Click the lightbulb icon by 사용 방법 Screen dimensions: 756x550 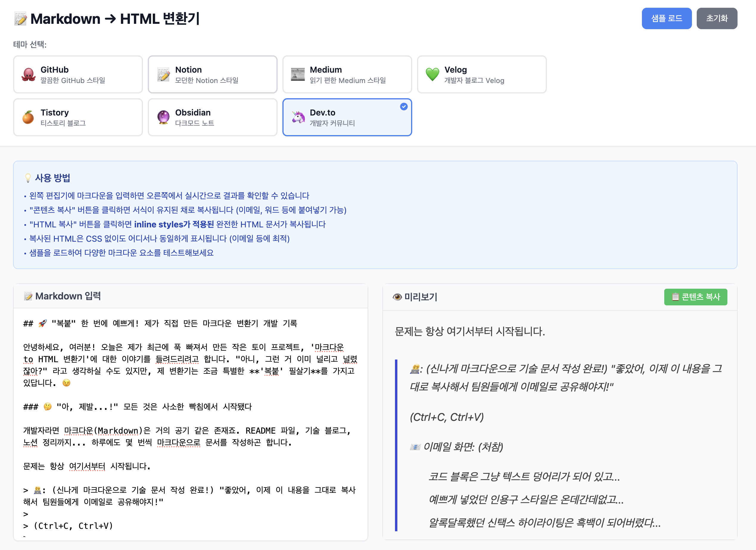[28, 178]
